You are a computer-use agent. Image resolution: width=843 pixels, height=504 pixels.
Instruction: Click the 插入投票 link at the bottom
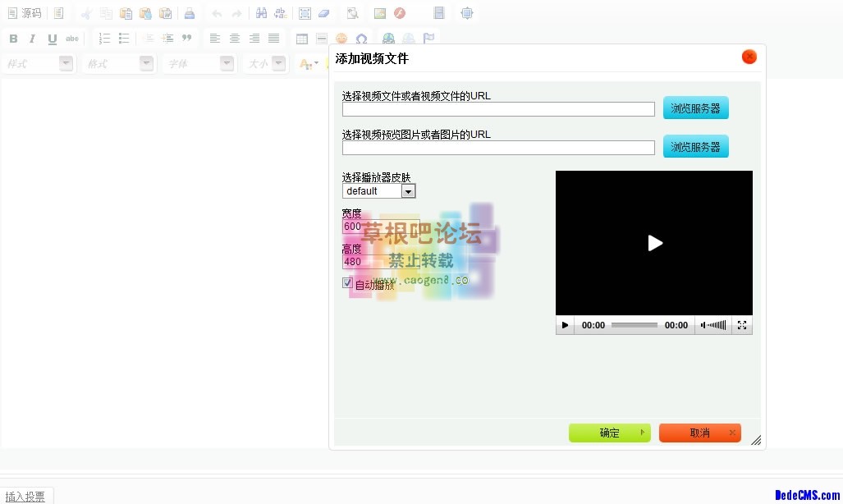pos(25,497)
